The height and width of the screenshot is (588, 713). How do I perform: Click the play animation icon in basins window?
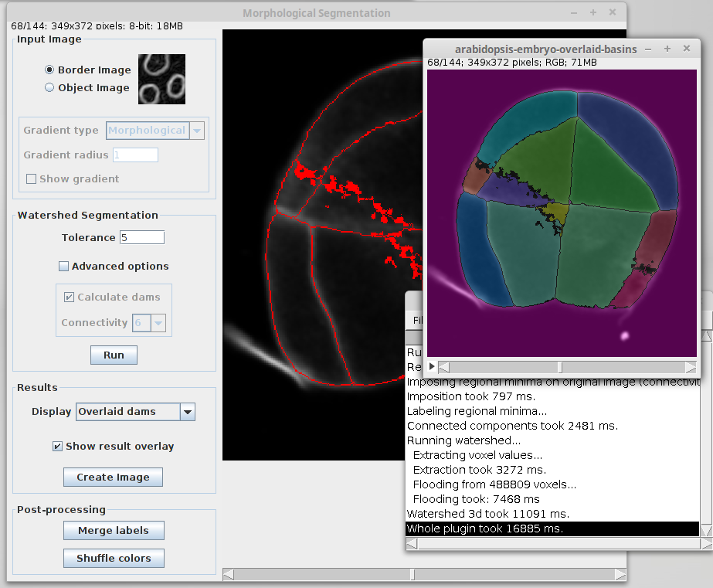(432, 366)
